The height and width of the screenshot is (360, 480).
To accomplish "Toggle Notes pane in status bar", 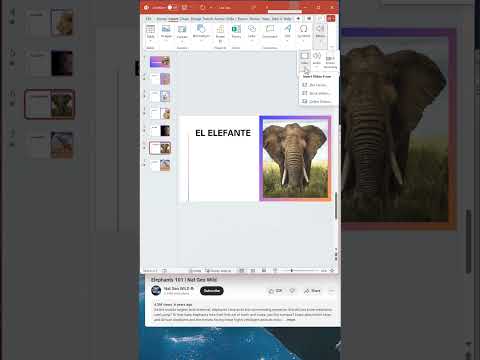I will 195,271.
